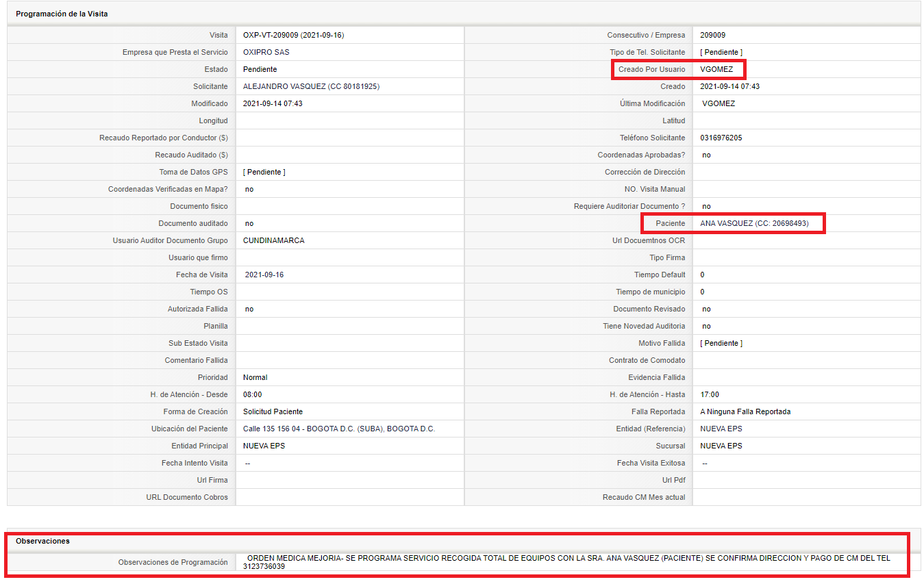Click the end time 17:00
The height and width of the screenshot is (584, 924).
pyautogui.click(x=710, y=394)
